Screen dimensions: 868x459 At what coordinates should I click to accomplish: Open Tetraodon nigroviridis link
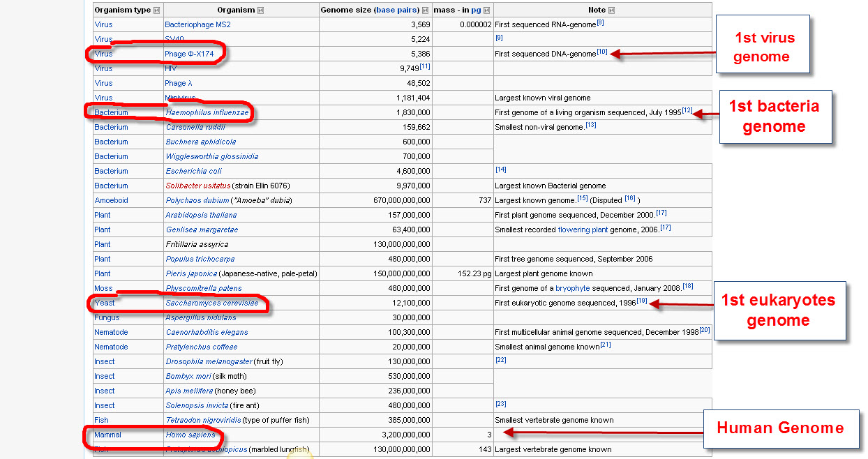pyautogui.click(x=204, y=420)
